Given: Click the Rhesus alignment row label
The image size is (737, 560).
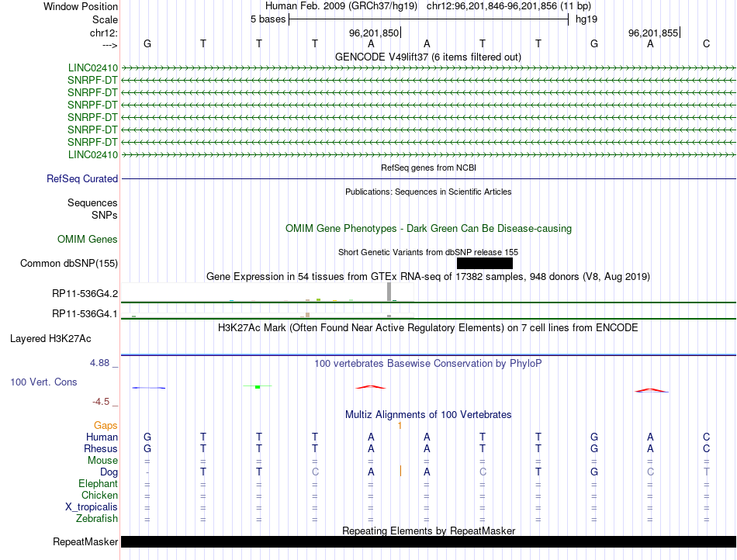Looking at the screenshot, I should click(101, 448).
